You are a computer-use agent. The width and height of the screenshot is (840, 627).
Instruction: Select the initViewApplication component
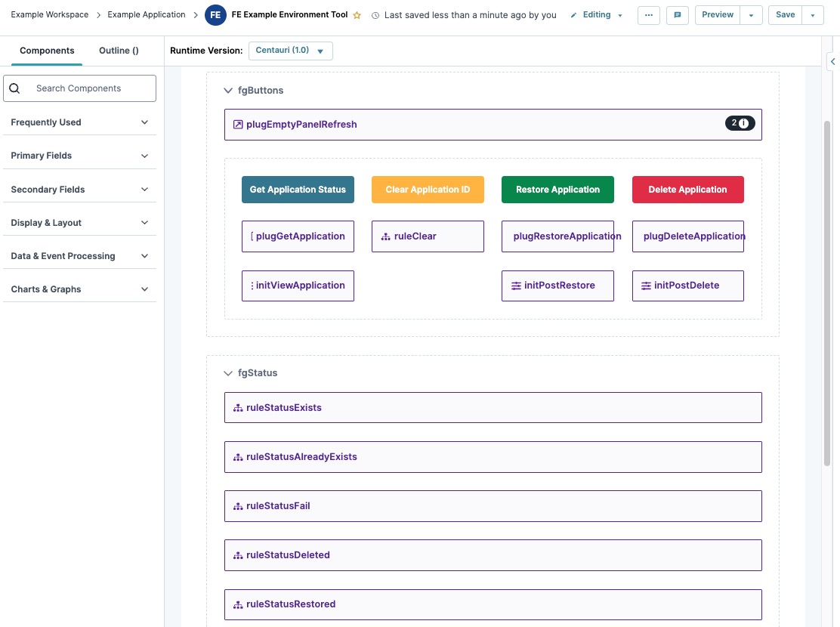[x=298, y=286]
